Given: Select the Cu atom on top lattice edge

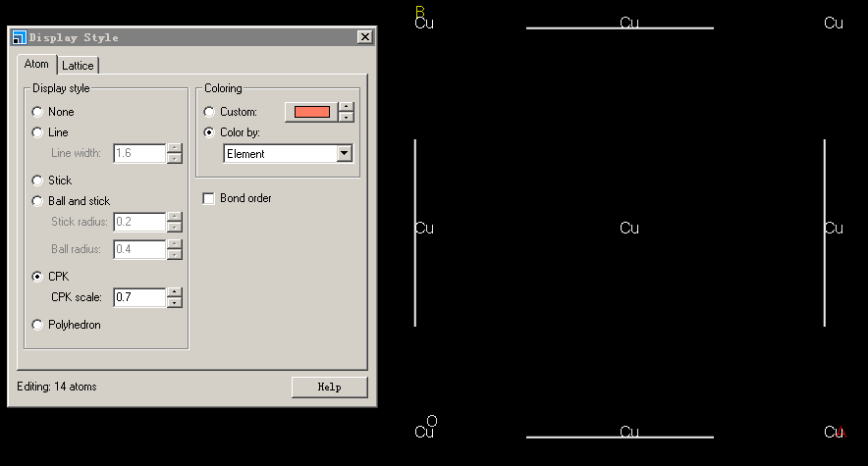Looking at the screenshot, I should (629, 23).
